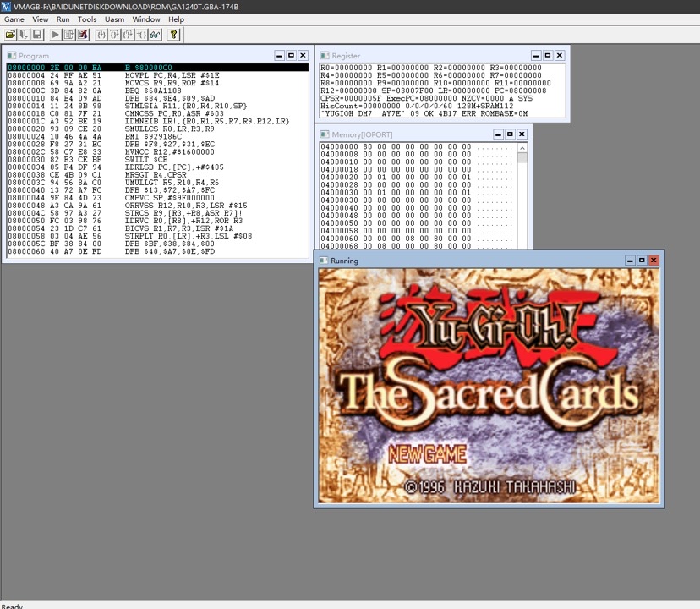Screen dimensions: 700x609
Task: Close the Running game window
Action: [654, 261]
